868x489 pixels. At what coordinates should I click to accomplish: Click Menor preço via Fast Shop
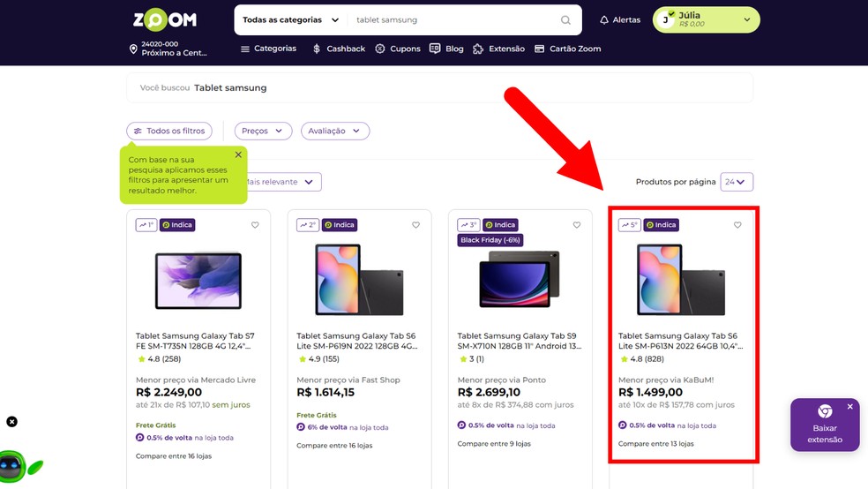point(348,380)
